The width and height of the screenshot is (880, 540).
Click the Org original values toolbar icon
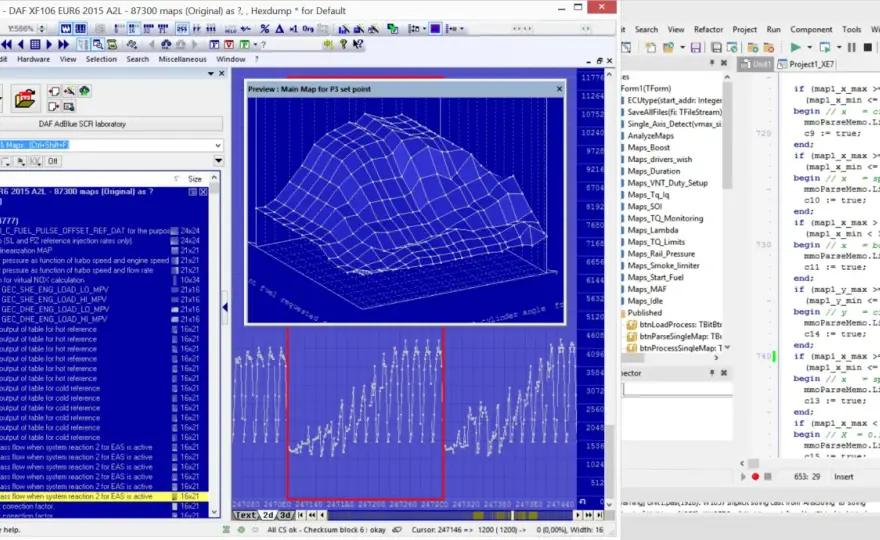point(308,29)
